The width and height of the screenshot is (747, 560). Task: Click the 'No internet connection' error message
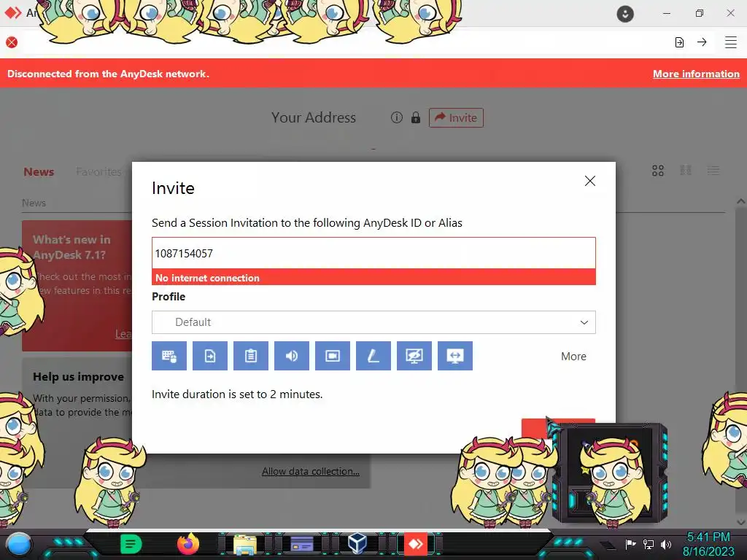tap(207, 278)
